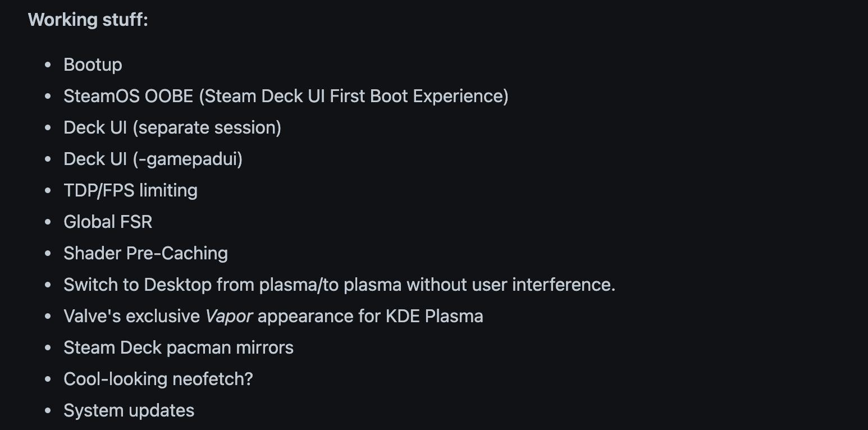
Task: Click "Deck UI (separate session)" list entry
Action: click(172, 127)
